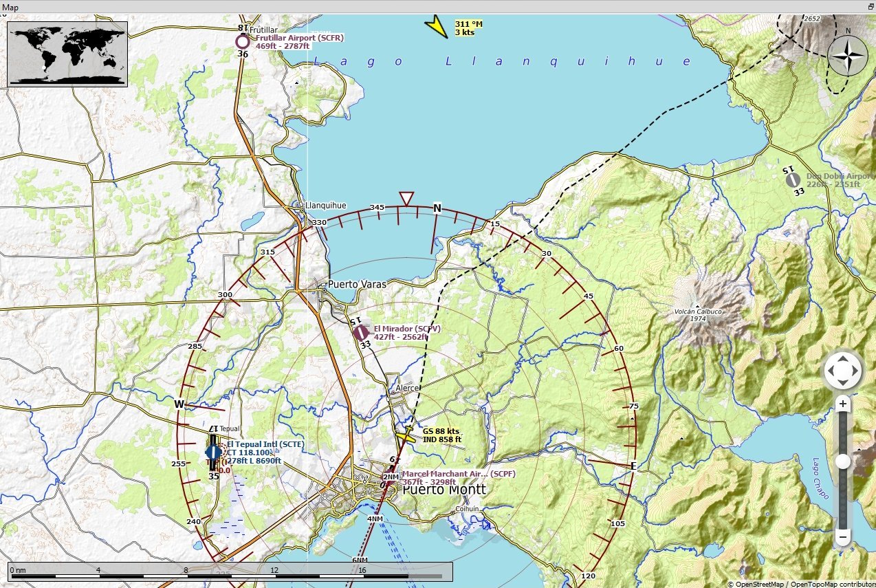Click the 4NM range ring label

[x=375, y=519]
